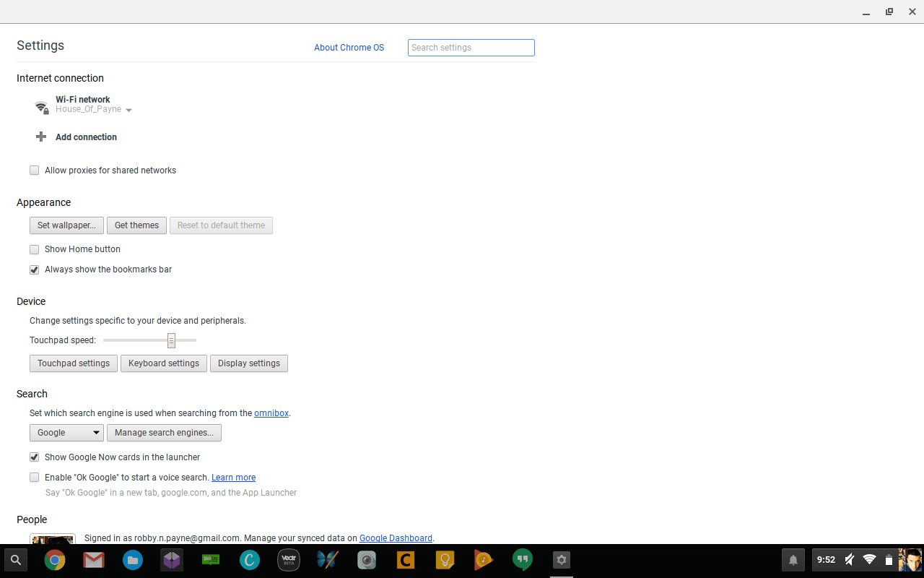Open the About Chrome OS page
This screenshot has height=578, width=924.
click(x=349, y=48)
